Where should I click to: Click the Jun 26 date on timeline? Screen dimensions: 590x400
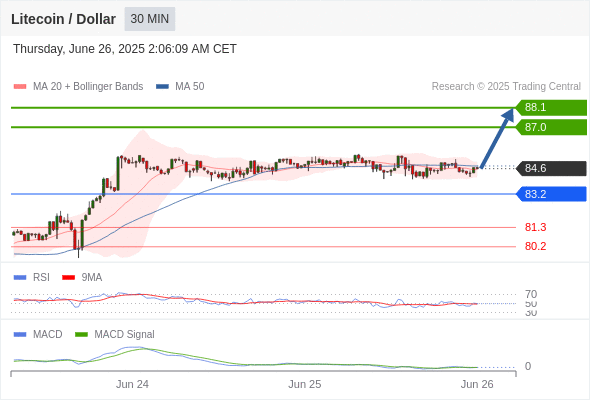click(477, 384)
